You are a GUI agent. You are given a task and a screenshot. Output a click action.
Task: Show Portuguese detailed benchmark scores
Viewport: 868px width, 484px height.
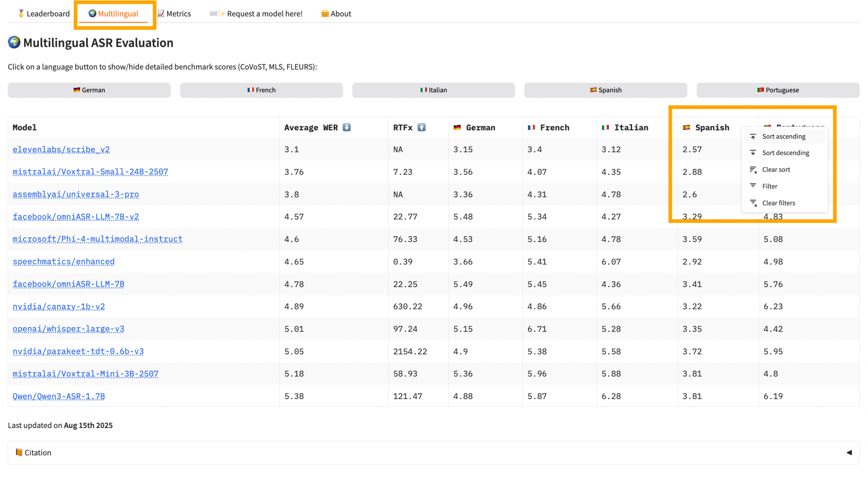click(777, 90)
